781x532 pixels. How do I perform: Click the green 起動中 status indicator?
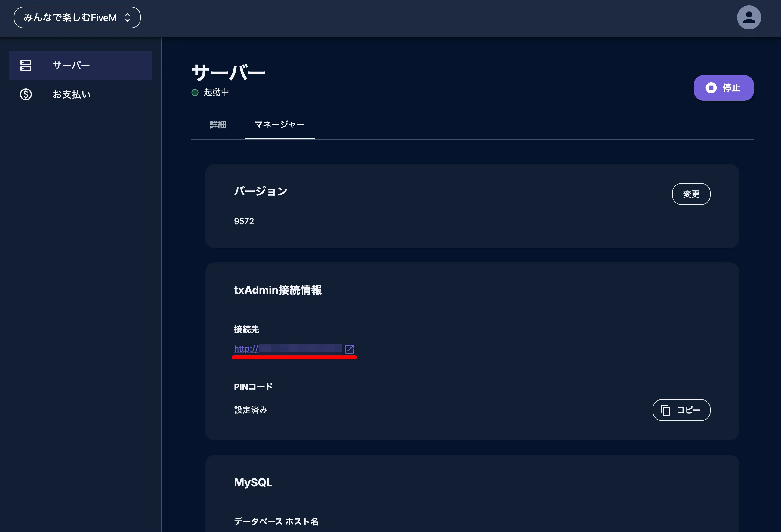point(195,93)
